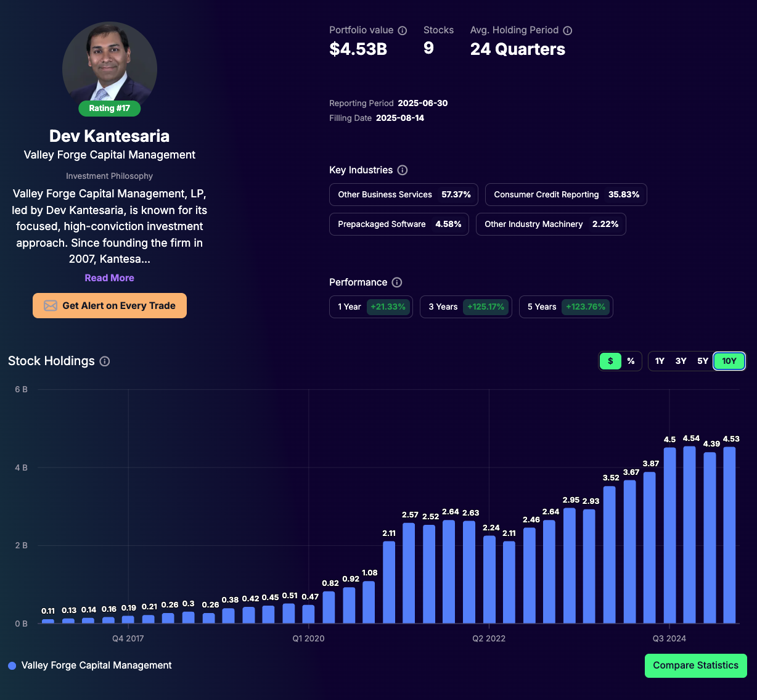Click Q3 2024 axis label
757x700 pixels.
tap(669, 638)
